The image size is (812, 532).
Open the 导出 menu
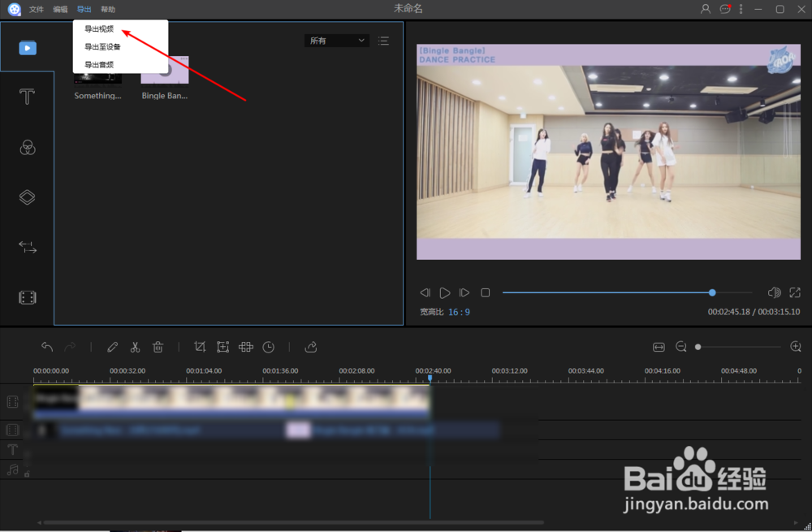[84, 9]
